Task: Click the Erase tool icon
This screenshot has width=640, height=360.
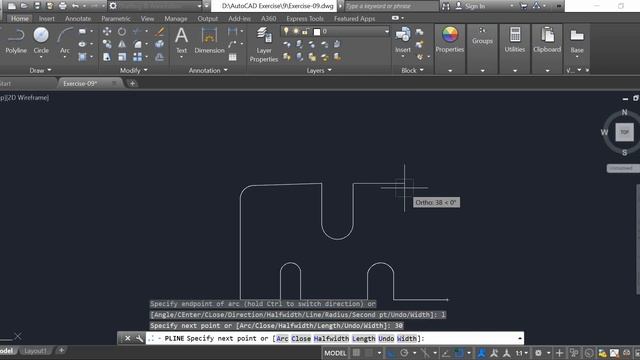Action: (160, 31)
